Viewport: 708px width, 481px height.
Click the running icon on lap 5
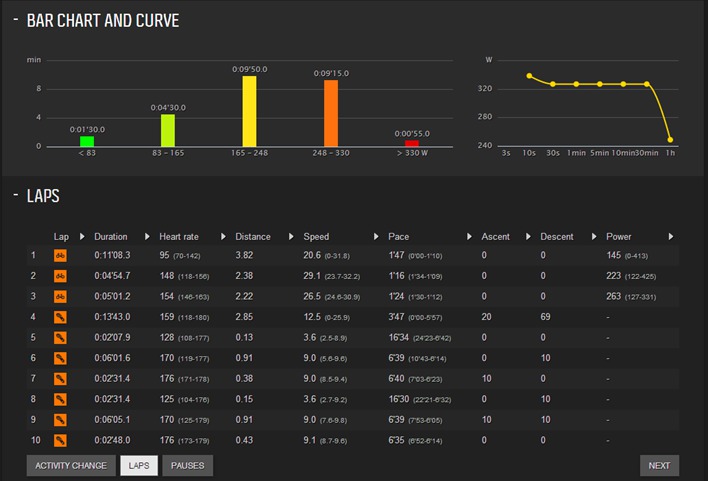point(60,338)
